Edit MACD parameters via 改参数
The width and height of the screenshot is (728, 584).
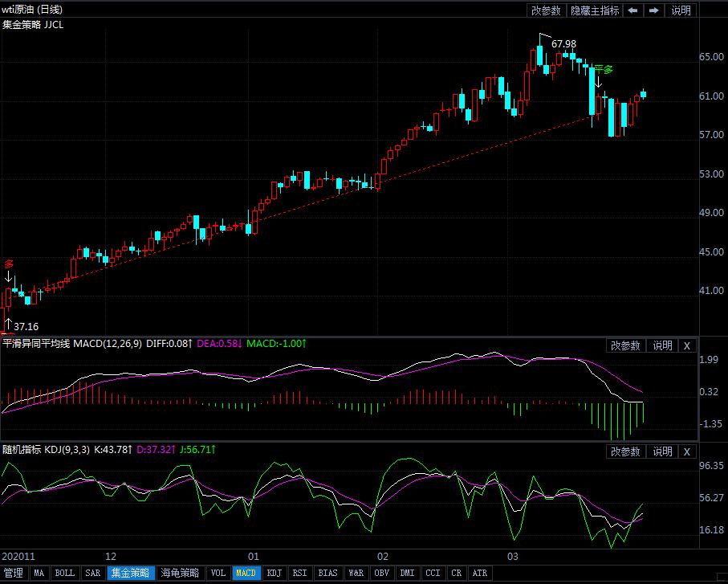[x=626, y=345]
